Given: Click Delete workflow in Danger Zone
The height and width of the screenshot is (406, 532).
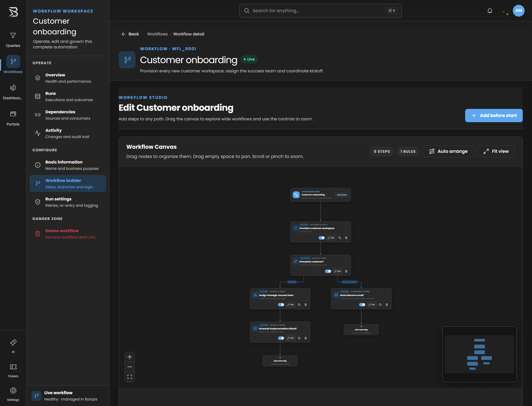Looking at the screenshot, I should [68, 234].
